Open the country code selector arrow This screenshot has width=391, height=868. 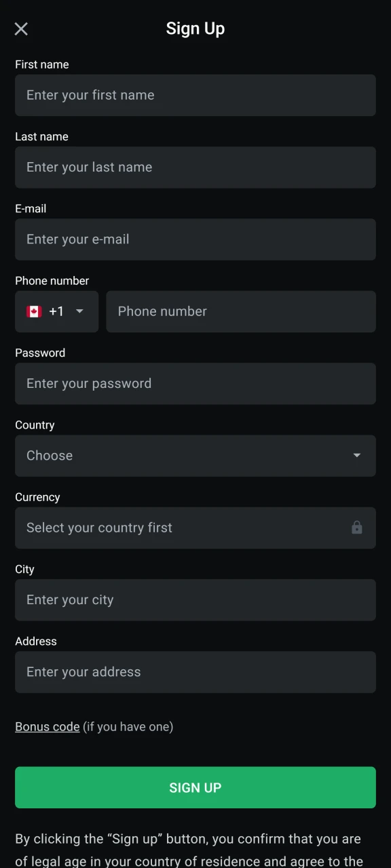[79, 312]
